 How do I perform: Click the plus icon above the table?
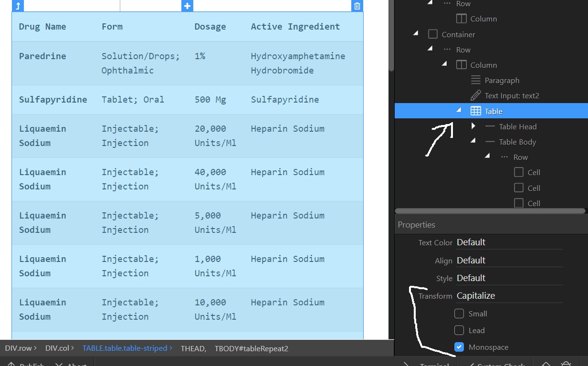coord(188,6)
